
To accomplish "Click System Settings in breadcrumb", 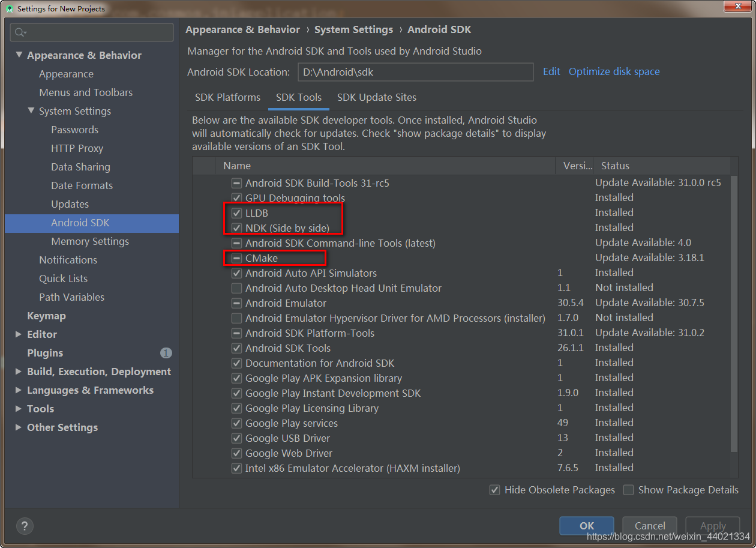I will (354, 29).
